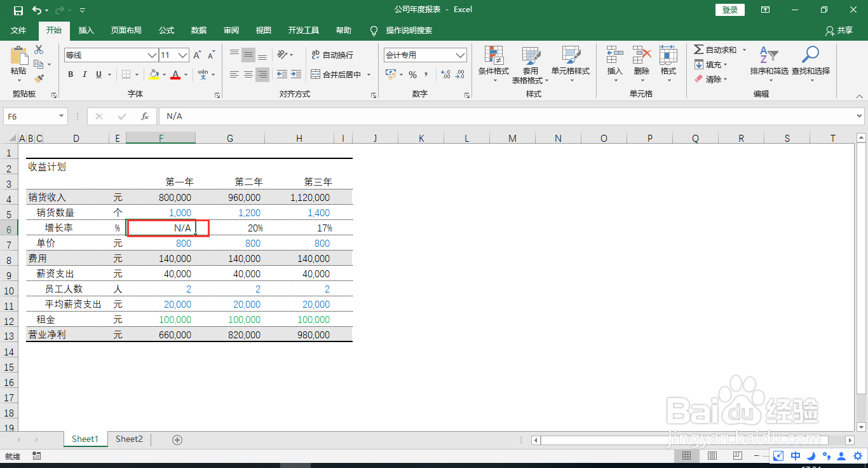The width and height of the screenshot is (868, 468).
Task: Switch to the 公式 ribbon tab
Action: (166, 30)
